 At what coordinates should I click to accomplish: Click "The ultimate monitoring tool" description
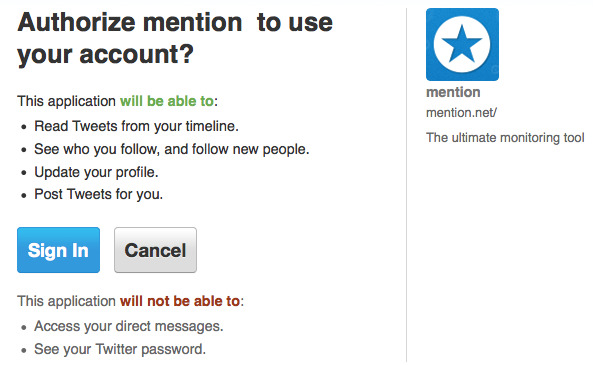[x=505, y=138]
